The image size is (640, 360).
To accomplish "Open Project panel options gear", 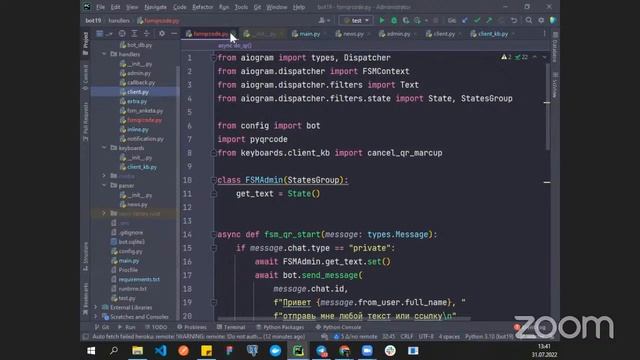I will (162, 34).
